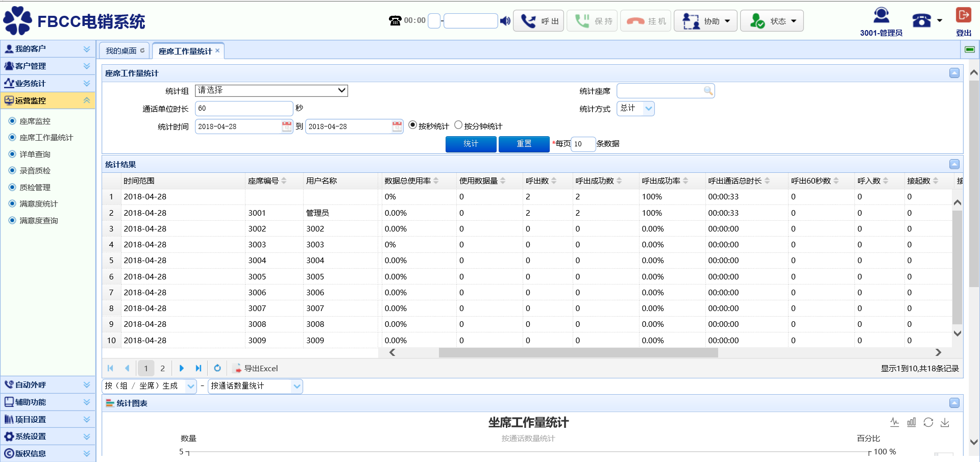Click the 每页 records count field

pos(583,144)
